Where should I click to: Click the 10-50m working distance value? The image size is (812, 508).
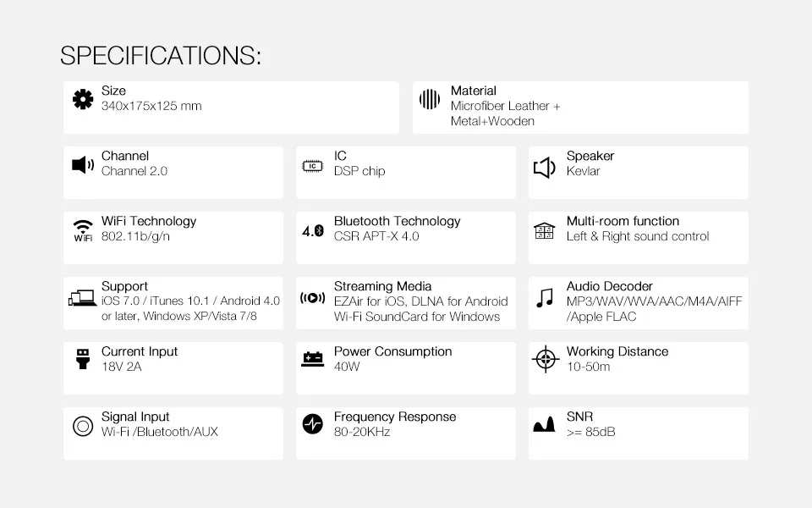tap(589, 367)
